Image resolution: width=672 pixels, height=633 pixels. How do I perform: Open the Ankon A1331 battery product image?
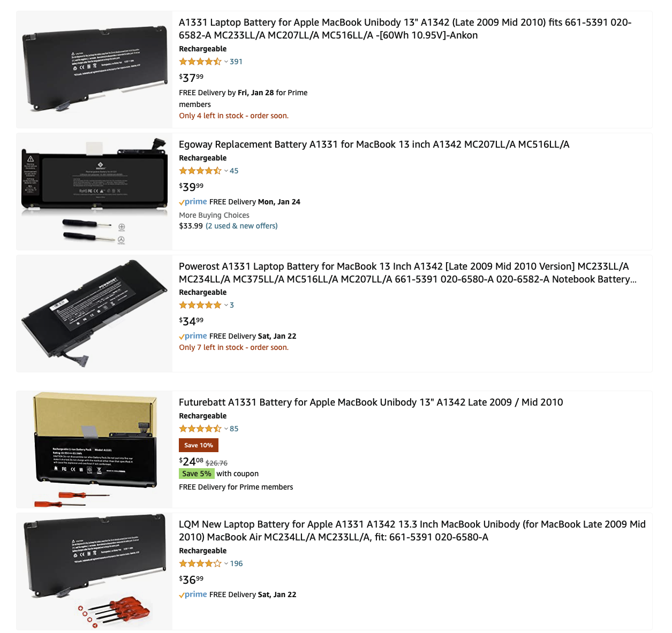(x=94, y=70)
